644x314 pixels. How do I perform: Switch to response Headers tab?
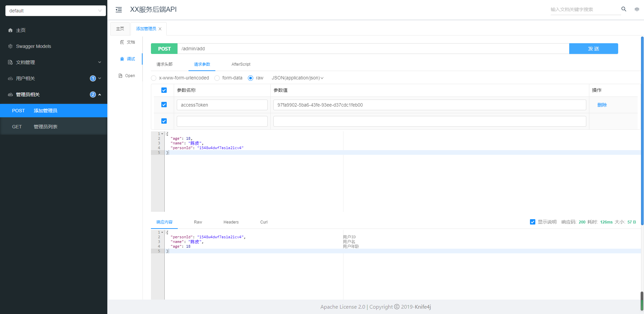pyautogui.click(x=231, y=222)
